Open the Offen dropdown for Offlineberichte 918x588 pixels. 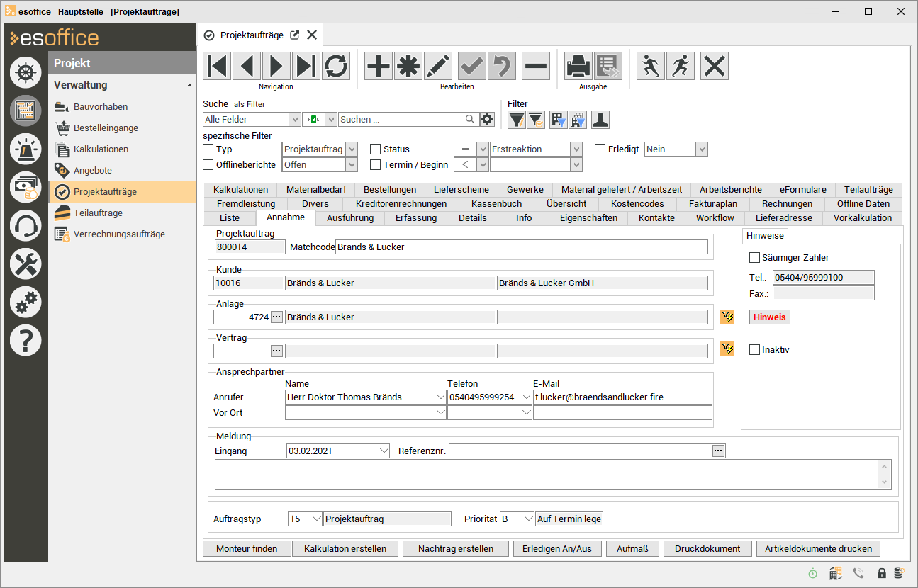(352, 165)
